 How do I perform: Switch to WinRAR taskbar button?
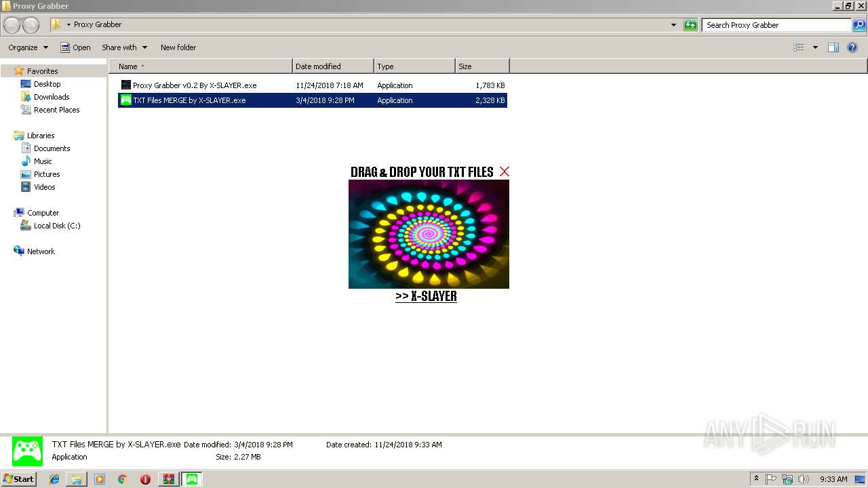[168, 479]
